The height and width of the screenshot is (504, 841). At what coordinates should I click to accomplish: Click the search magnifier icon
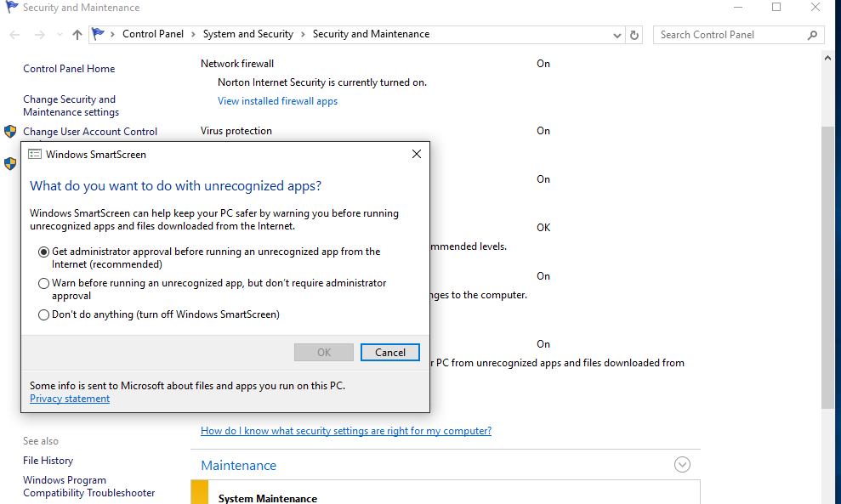(x=812, y=35)
